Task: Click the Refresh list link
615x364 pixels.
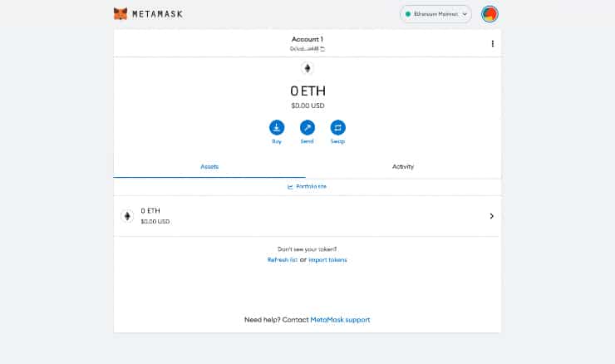Action: pos(283,259)
